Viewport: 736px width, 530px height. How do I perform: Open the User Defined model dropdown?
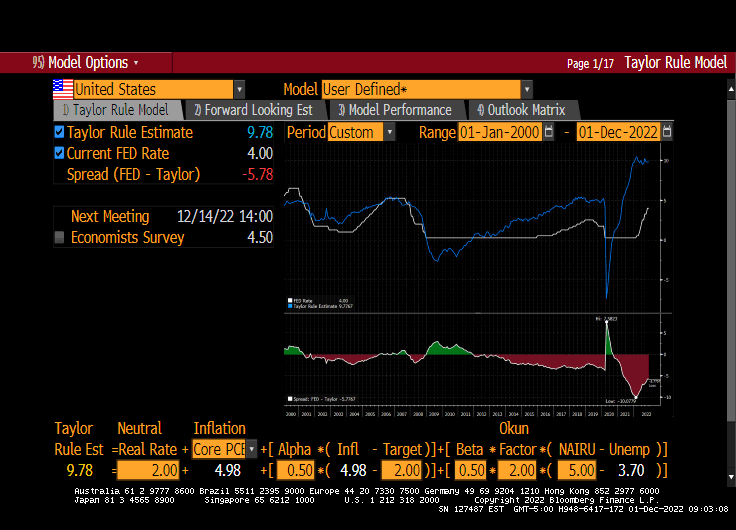tap(526, 90)
